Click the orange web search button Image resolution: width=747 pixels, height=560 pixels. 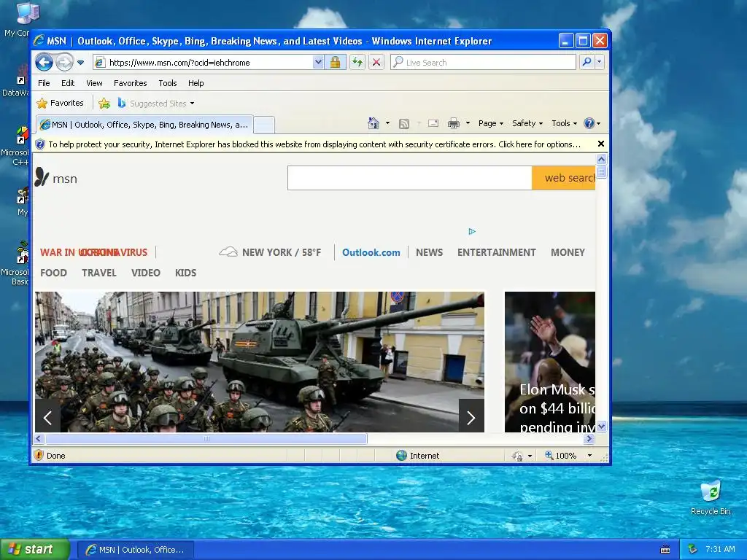tap(564, 178)
